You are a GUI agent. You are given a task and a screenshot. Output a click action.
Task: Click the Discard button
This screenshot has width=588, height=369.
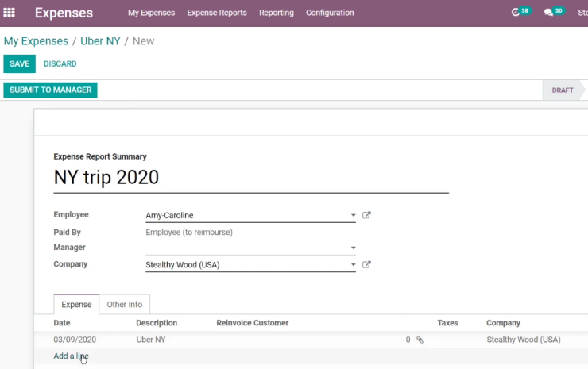60,63
